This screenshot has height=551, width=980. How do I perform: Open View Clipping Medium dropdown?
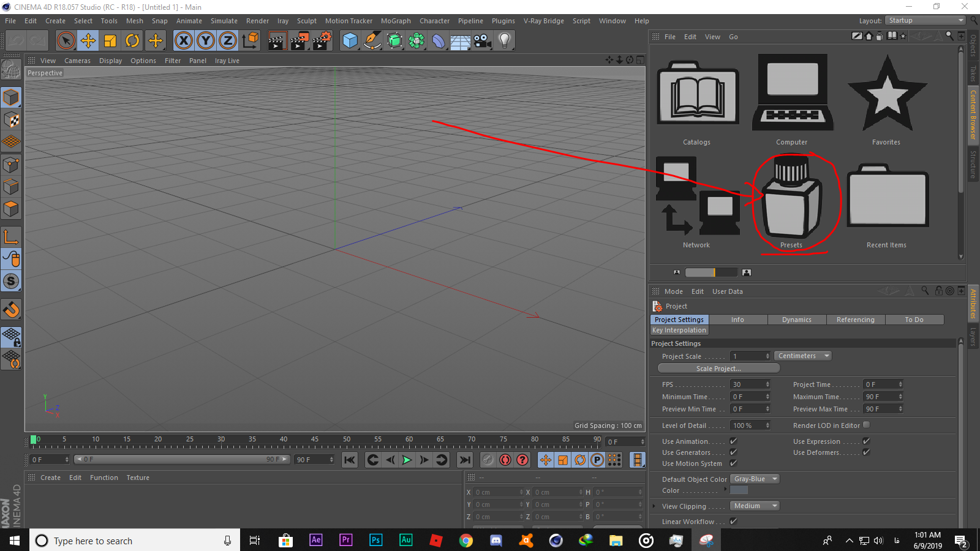point(755,506)
